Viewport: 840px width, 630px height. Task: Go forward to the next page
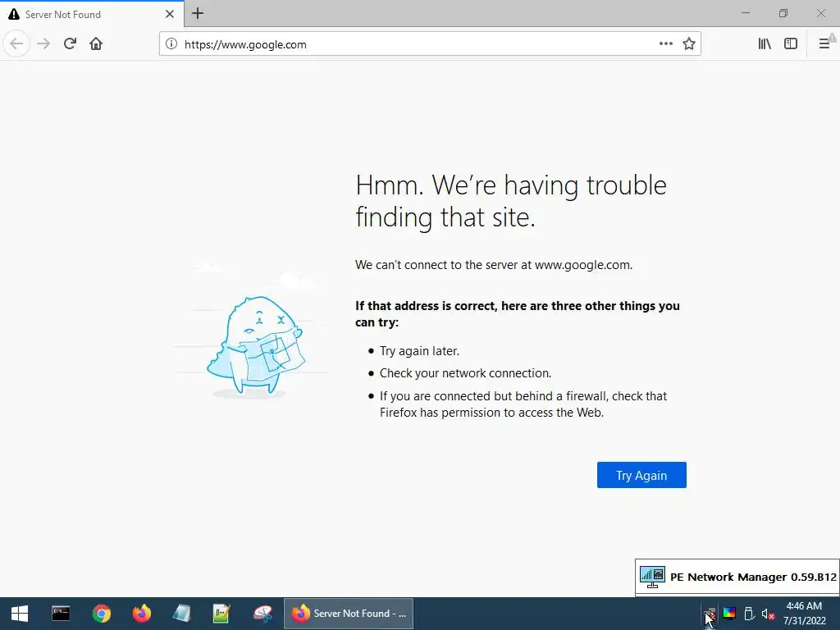[x=43, y=44]
